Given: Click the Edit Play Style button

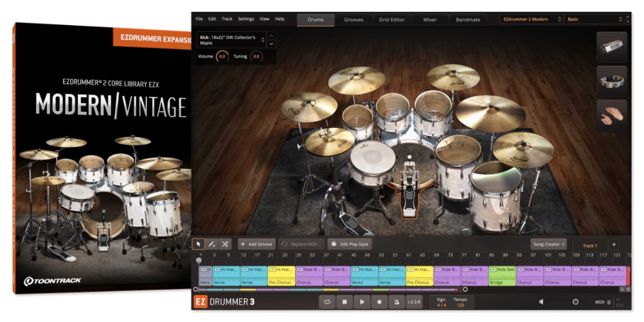Looking at the screenshot, I should coord(350,244).
